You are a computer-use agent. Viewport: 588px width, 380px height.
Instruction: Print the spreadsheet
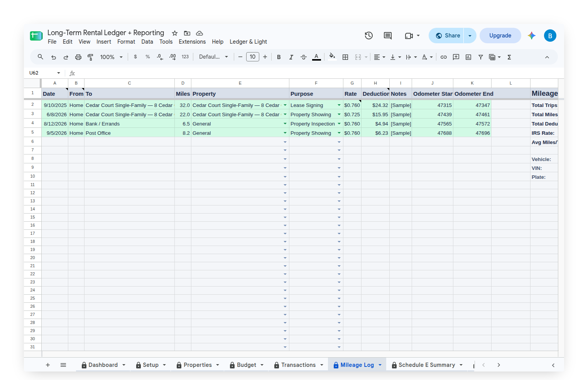pos(78,57)
